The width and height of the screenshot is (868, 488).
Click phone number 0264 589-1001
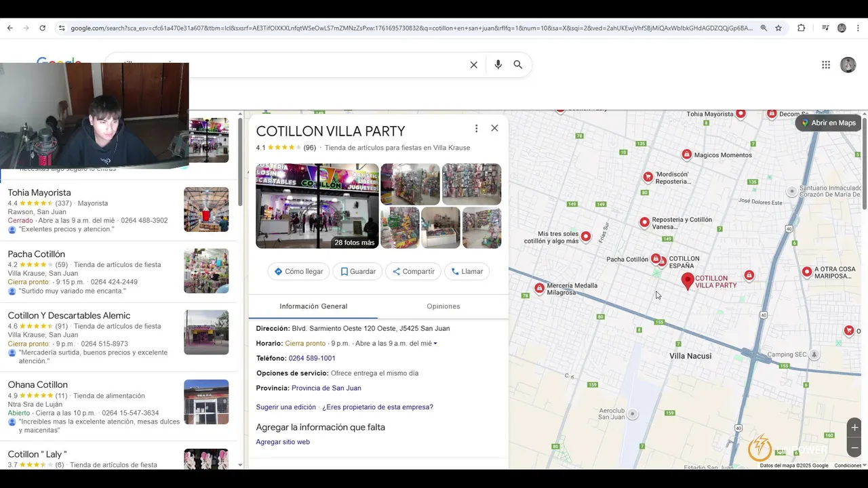[312, 358]
